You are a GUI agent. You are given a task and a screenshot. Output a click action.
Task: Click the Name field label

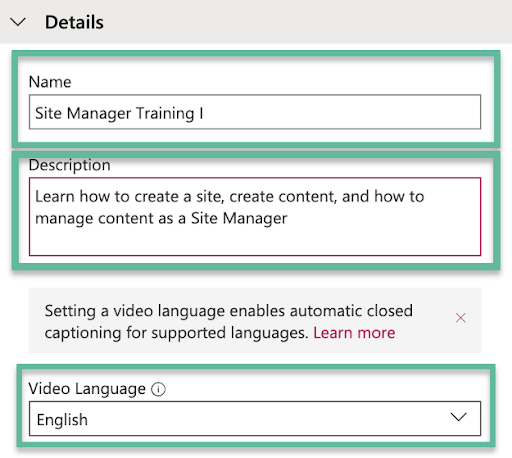(x=50, y=82)
